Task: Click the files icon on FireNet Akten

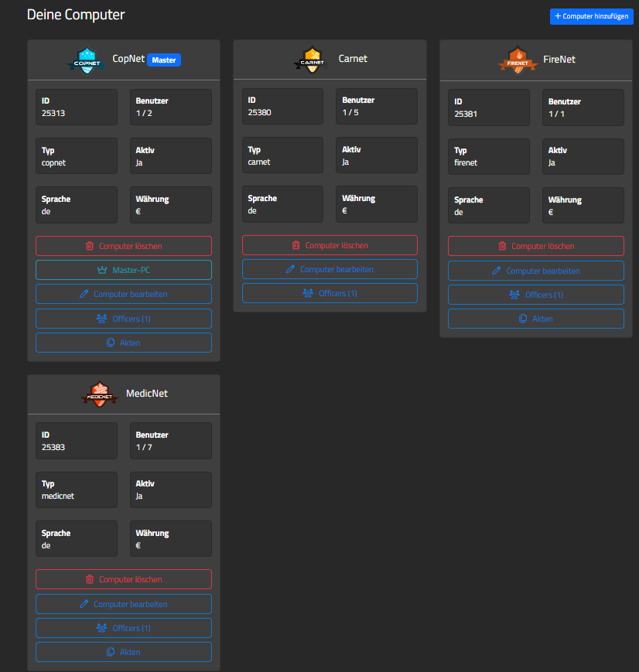Action: pyautogui.click(x=523, y=319)
